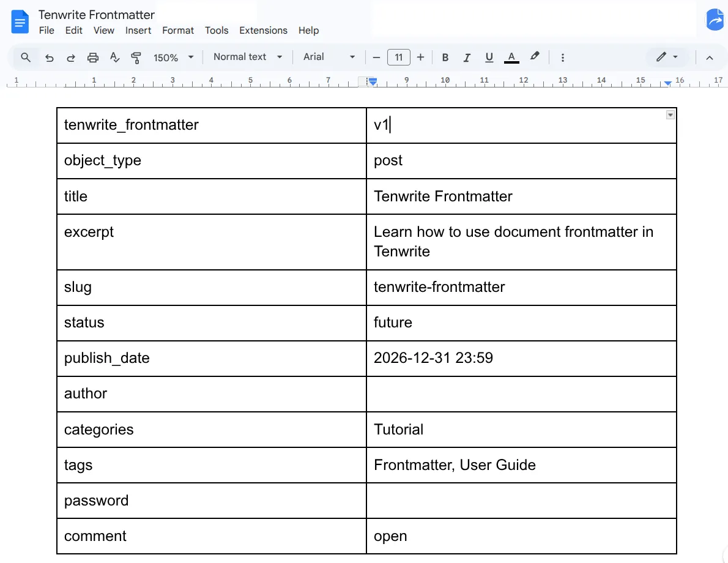Redo the last change
This screenshot has width=728, height=563.
70,57
